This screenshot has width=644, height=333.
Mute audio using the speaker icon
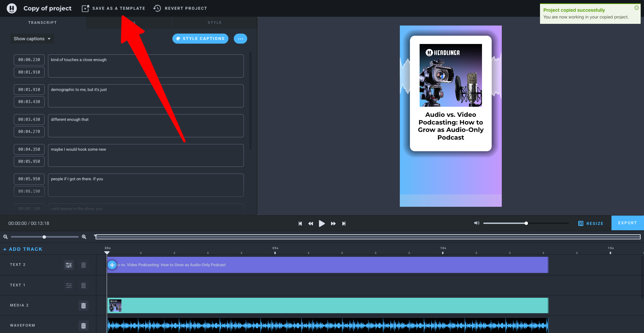477,223
